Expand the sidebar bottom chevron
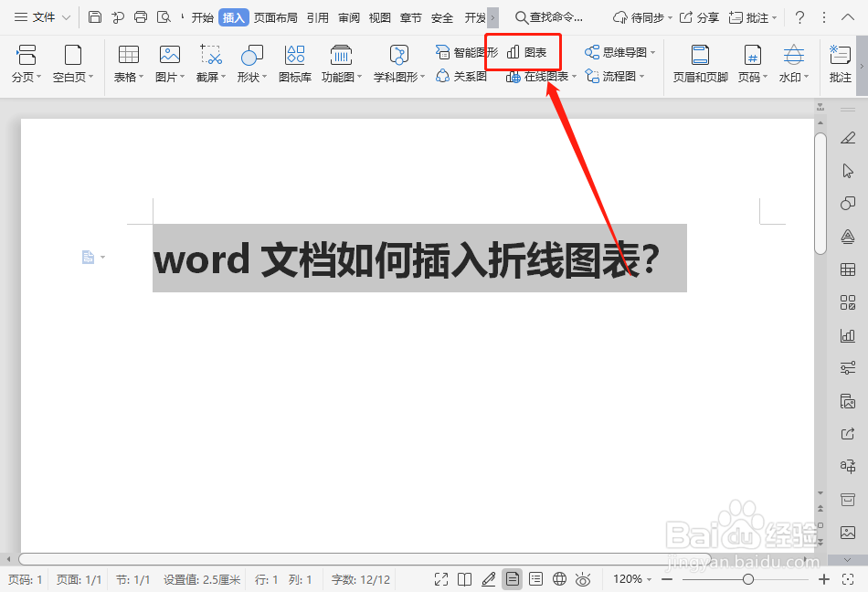The height and width of the screenshot is (592, 868). pyautogui.click(x=848, y=560)
